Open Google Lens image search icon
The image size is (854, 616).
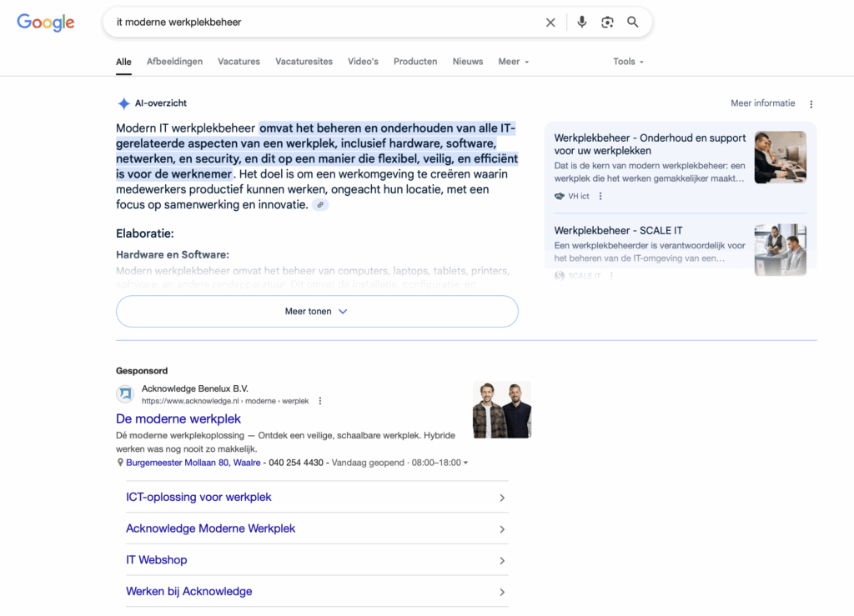point(607,22)
